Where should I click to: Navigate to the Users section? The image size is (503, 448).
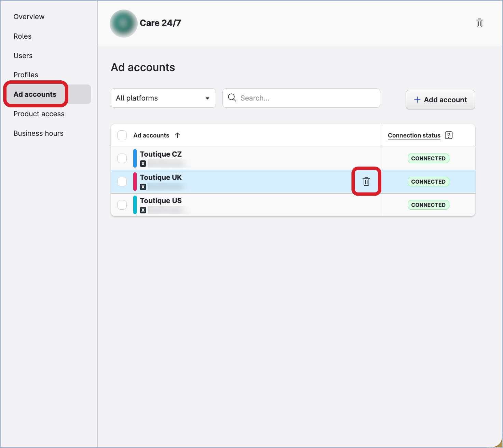point(23,55)
